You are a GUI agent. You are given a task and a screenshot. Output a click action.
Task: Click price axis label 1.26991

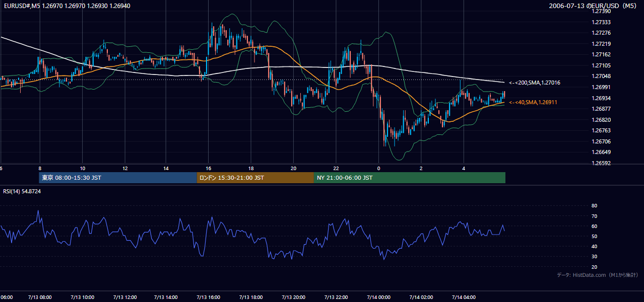pyautogui.click(x=602, y=87)
